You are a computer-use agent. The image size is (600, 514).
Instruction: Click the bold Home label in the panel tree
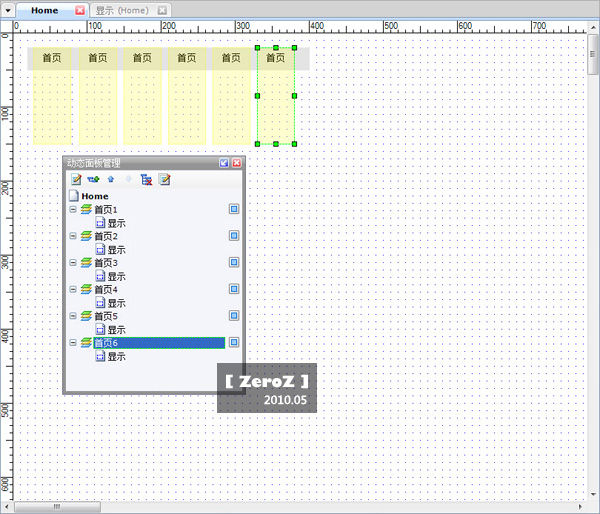(x=95, y=196)
